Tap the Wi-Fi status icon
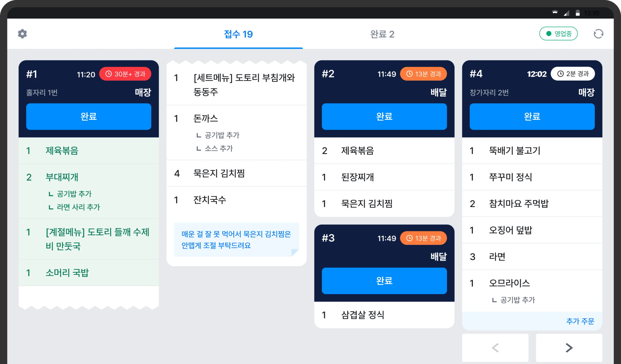Viewport: 621px width, 364px height. pos(555,13)
